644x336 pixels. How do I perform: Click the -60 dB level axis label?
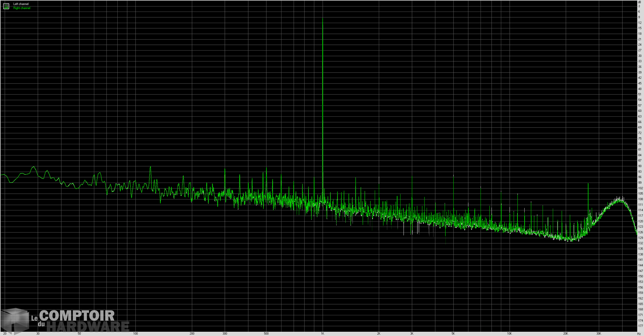[640, 111]
